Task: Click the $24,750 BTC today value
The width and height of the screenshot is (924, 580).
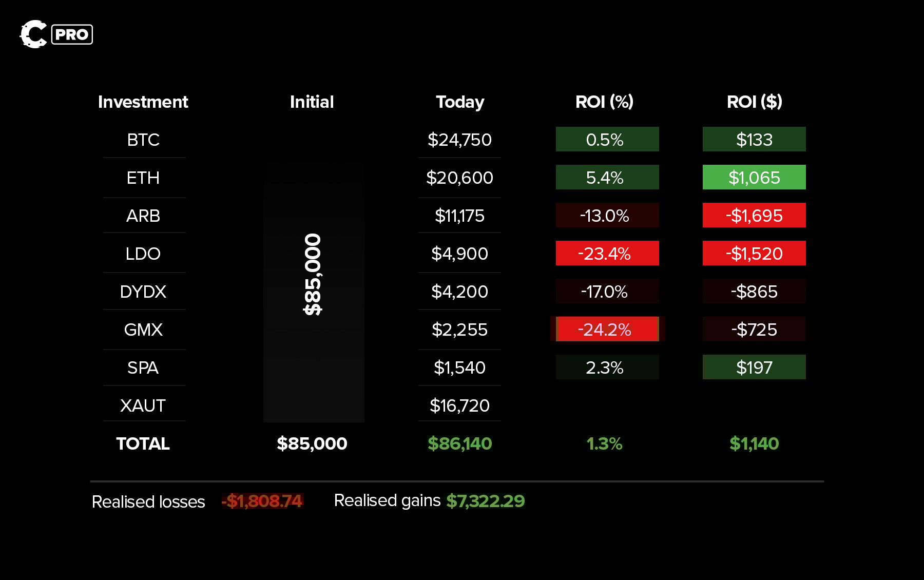Action: [459, 140]
